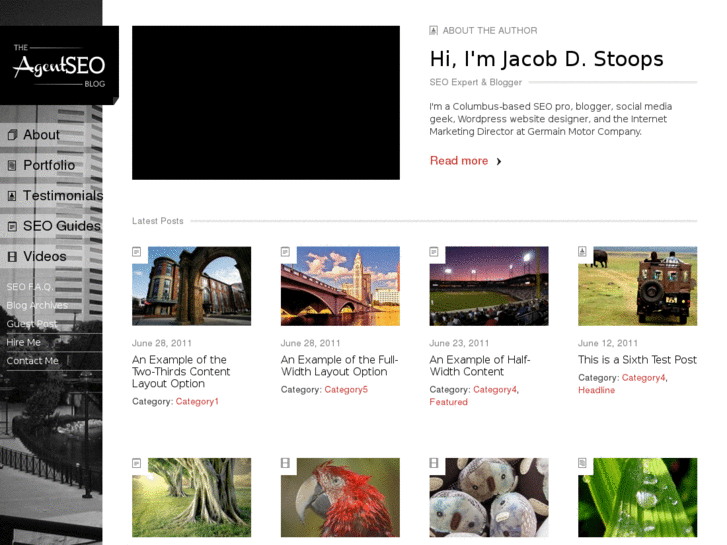Click the AgentSEO Blog logo
Image resolution: width=727 pixels, height=545 pixels.
[x=59, y=66]
